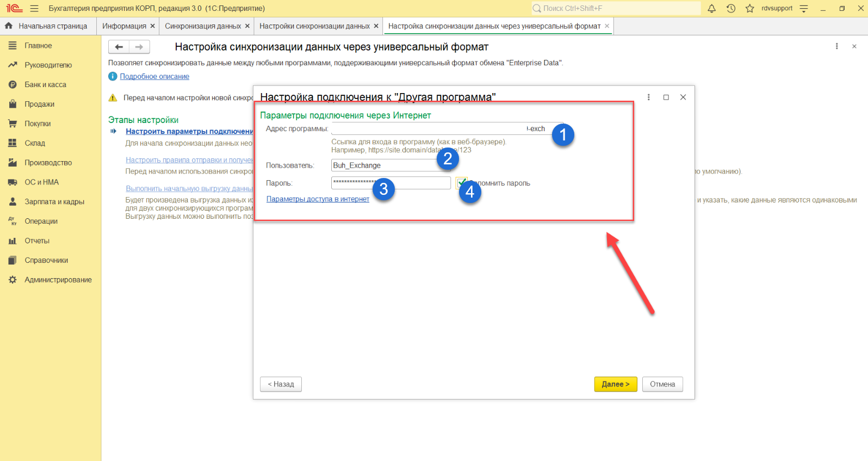
Task: Open Подробное описание link
Action: (154, 77)
